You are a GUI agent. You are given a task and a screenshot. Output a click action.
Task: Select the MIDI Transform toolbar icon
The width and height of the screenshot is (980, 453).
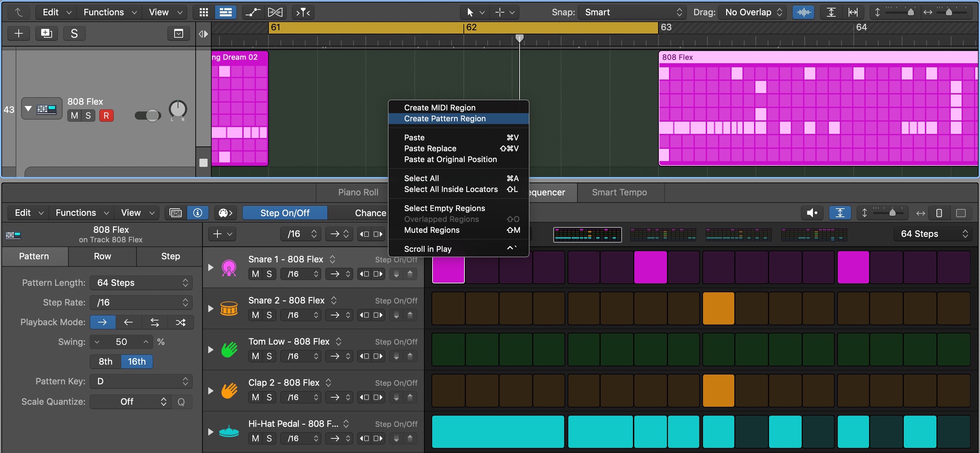pyautogui.click(x=275, y=12)
